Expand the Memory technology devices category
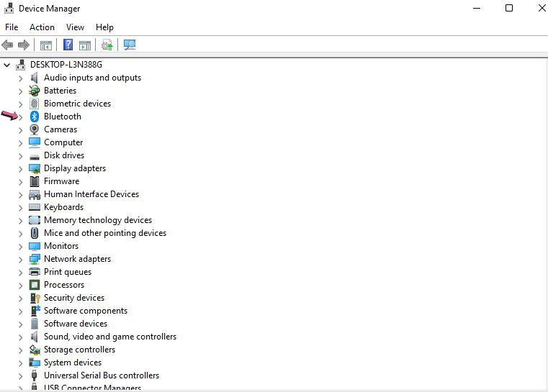Screen dimensions: 548x392 (21, 221)
